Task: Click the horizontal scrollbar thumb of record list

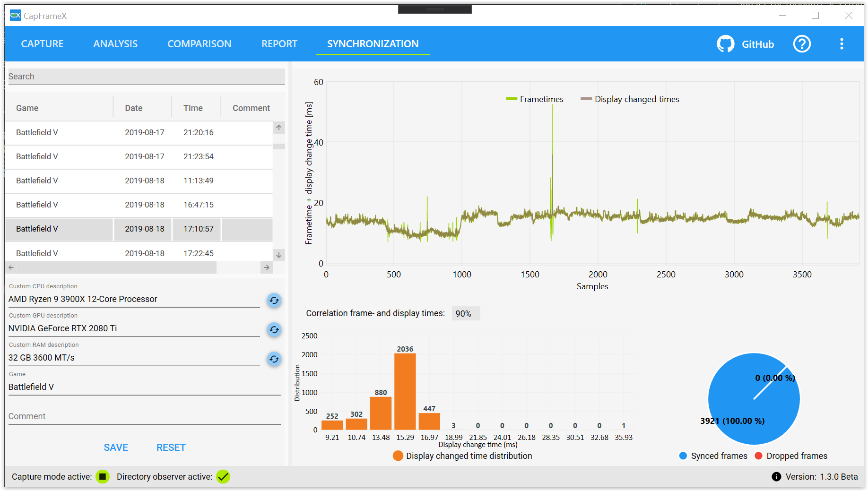Action: click(116, 267)
